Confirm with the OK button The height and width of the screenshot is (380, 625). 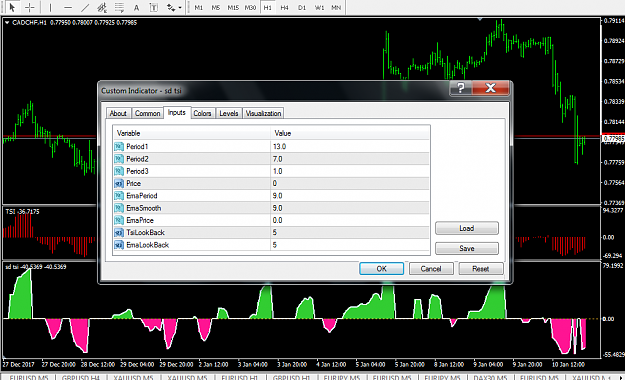click(381, 269)
